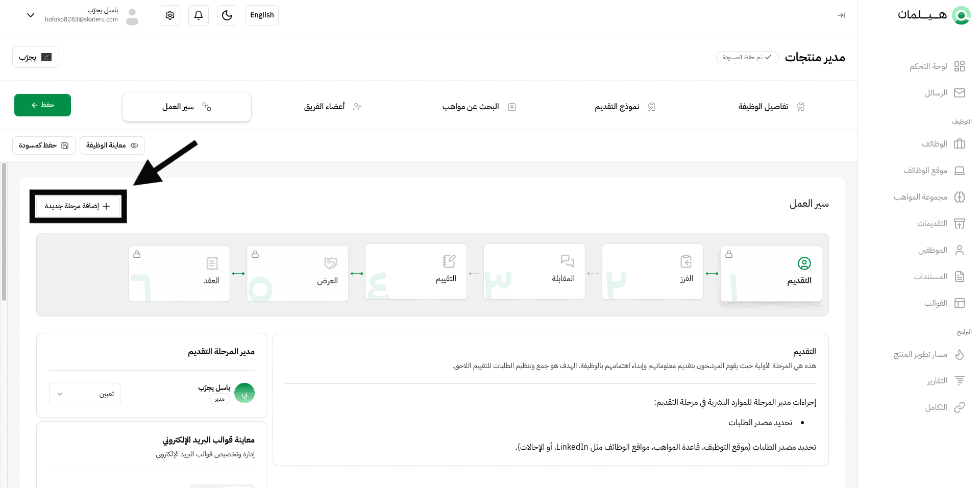Click the مدير role badge
Image resolution: width=980 pixels, height=488 pixels.
220,399
